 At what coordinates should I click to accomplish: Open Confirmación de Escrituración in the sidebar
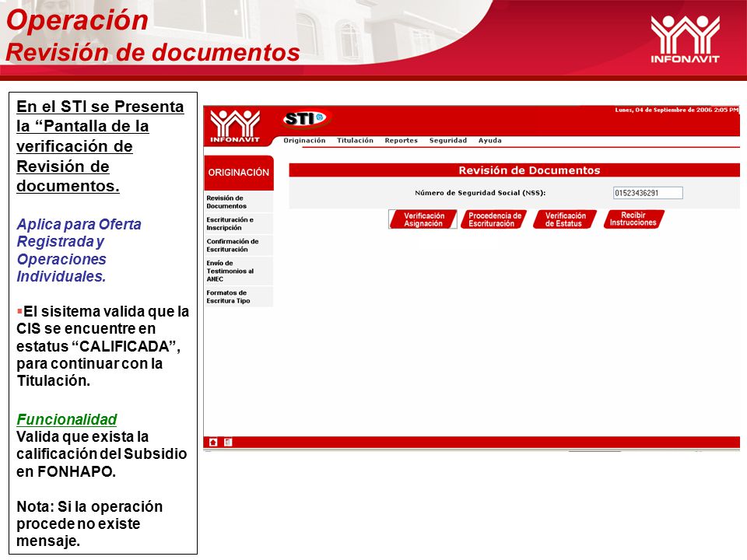(238, 245)
